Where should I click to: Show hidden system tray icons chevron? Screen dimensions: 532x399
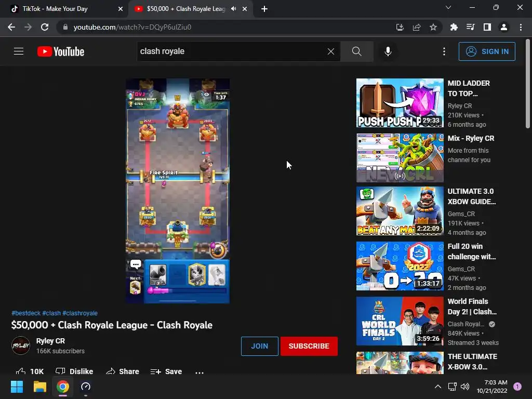pos(438,387)
